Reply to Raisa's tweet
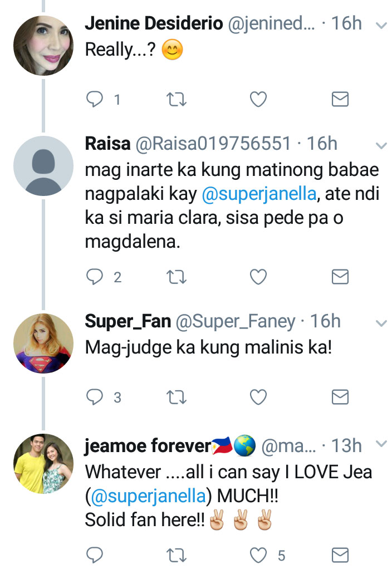392x569 pixels. coord(94,277)
